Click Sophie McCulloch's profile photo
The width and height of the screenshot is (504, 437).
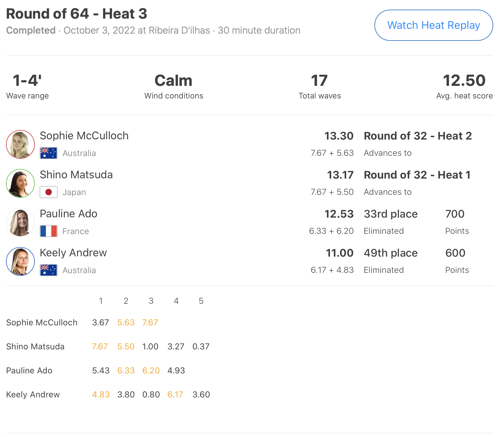(20, 144)
